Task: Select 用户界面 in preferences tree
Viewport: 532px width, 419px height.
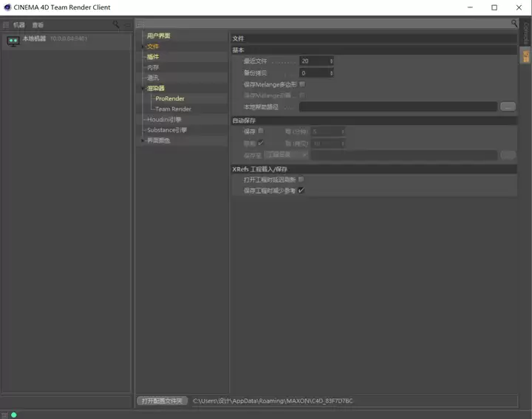Action: [158, 35]
